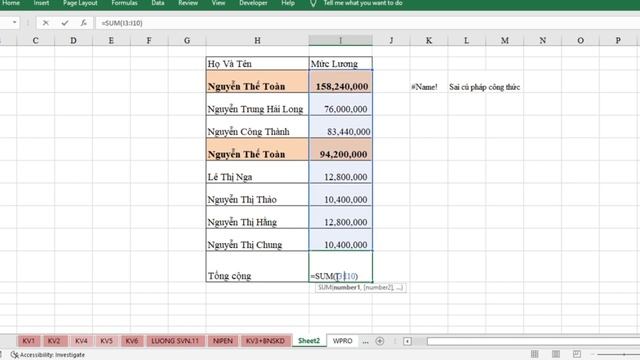Open the Formulas ribbon tab
640x360 pixels.
124,3
